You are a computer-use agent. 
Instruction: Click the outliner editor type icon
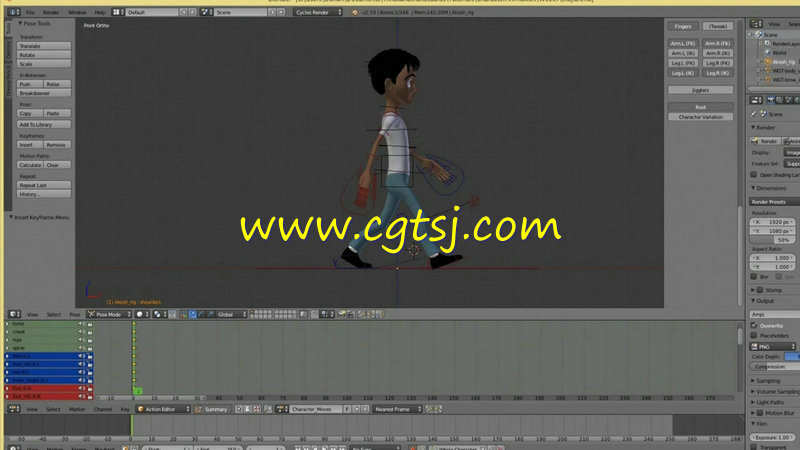[756, 24]
